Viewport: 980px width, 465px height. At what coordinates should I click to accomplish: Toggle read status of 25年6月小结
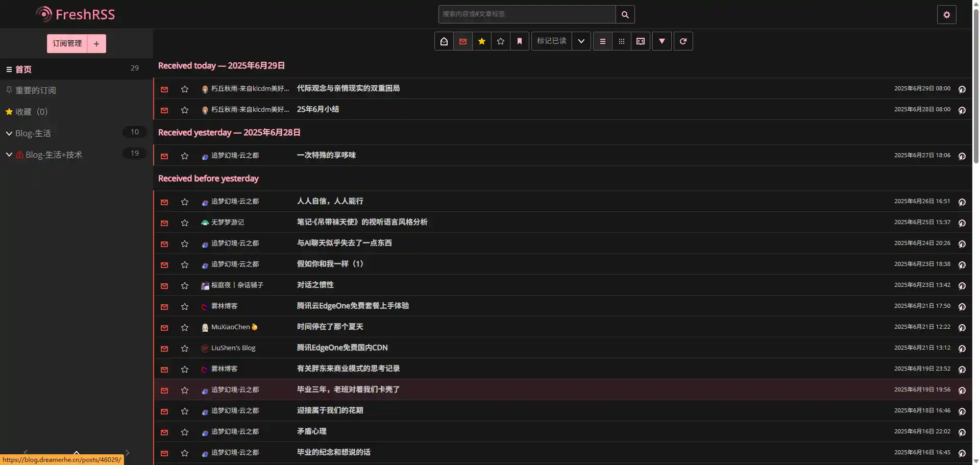coord(164,110)
